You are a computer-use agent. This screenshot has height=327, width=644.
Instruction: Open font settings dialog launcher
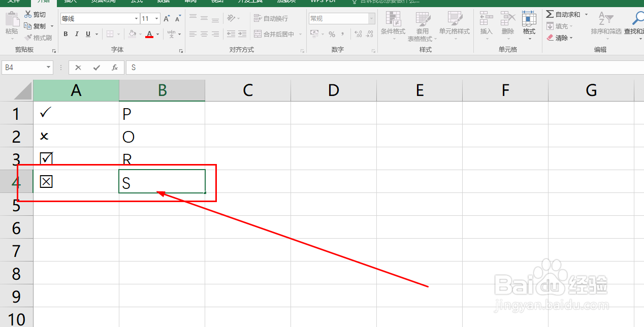[181, 51]
